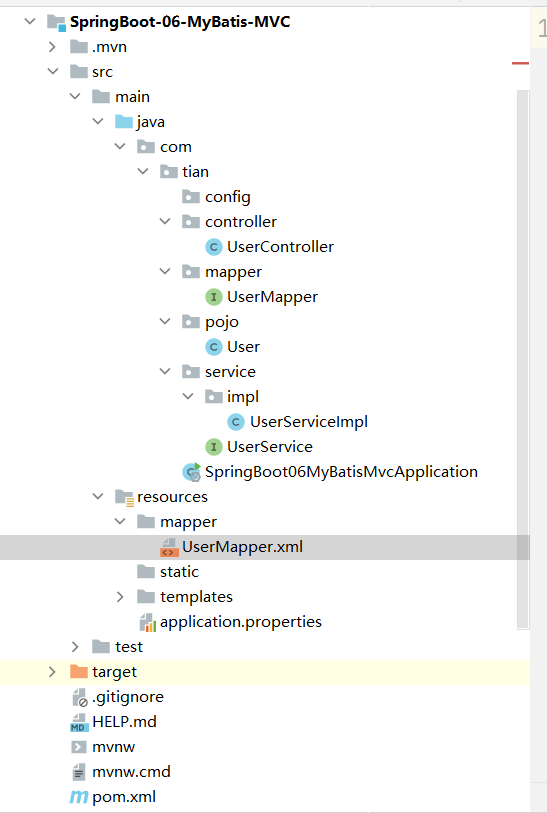This screenshot has height=813, width=547.
Task: Click the templates folder icon
Action: (x=146, y=597)
